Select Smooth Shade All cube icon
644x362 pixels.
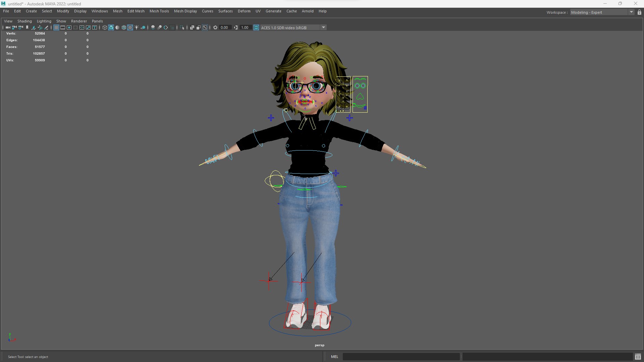(111, 27)
